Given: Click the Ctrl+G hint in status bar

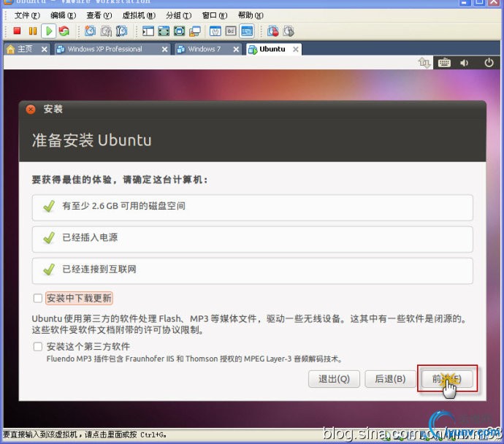Looking at the screenshot, I should (85, 435).
